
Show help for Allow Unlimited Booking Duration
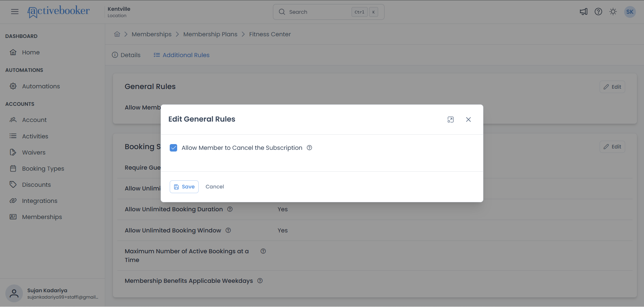coord(230,209)
